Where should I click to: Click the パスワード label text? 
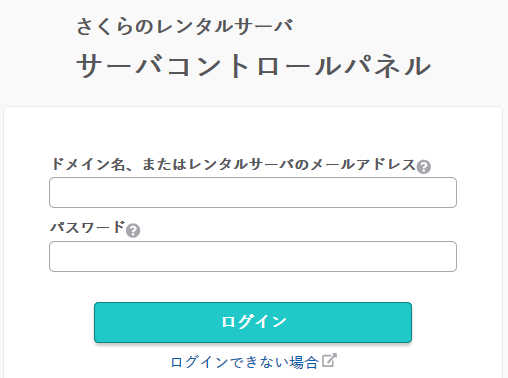point(88,228)
